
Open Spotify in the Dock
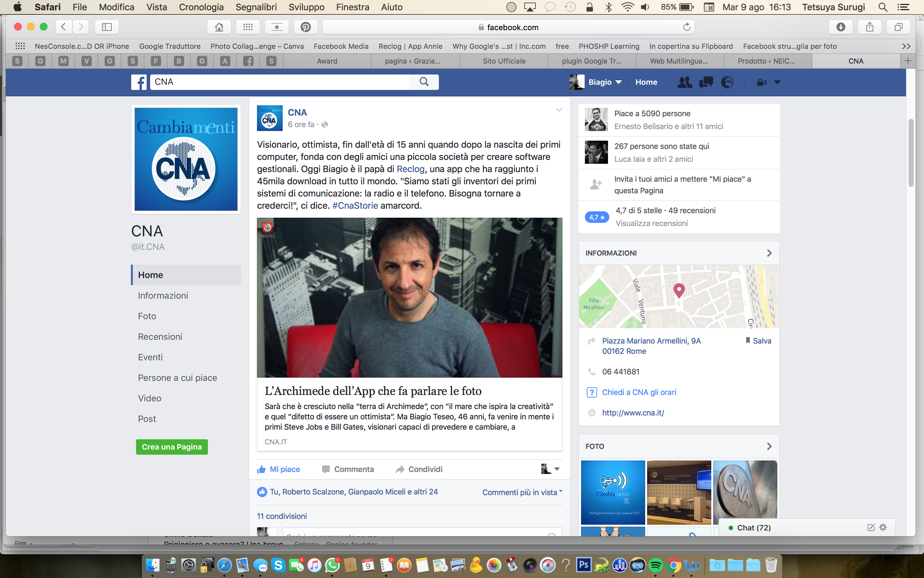[x=655, y=565]
